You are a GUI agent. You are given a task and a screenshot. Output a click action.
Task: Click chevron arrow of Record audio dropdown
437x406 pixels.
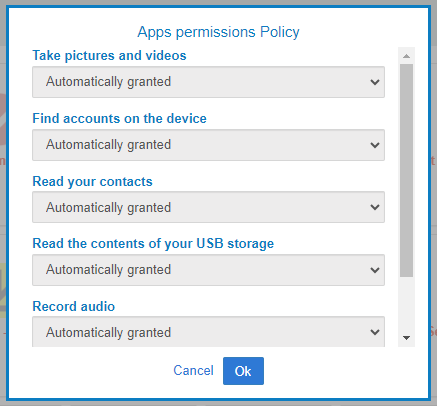pyautogui.click(x=375, y=332)
